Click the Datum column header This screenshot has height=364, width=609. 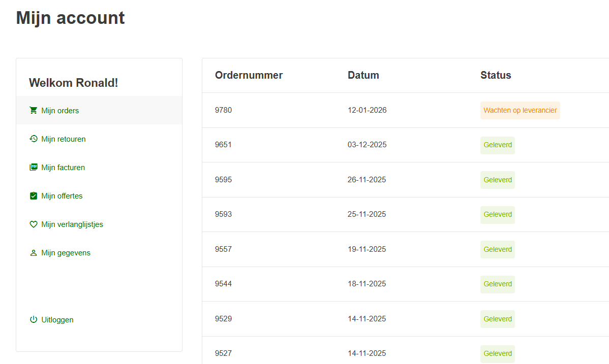(363, 75)
